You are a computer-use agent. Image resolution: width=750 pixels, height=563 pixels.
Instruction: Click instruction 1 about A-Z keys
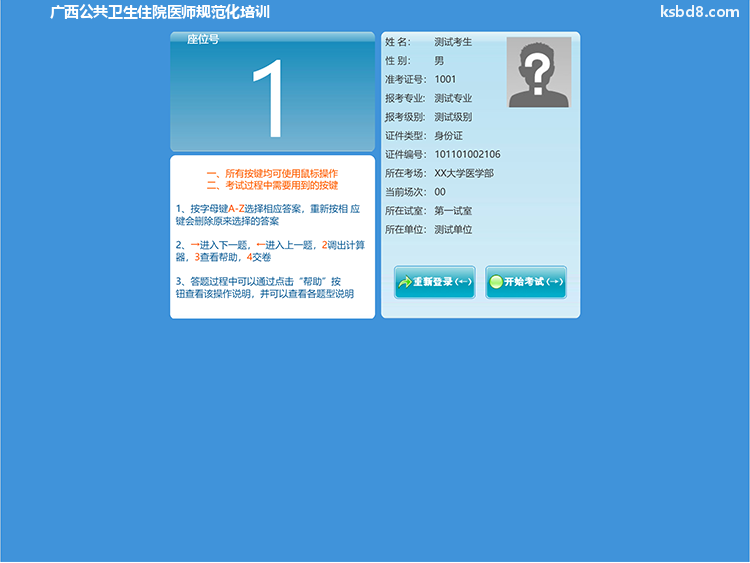(268, 215)
